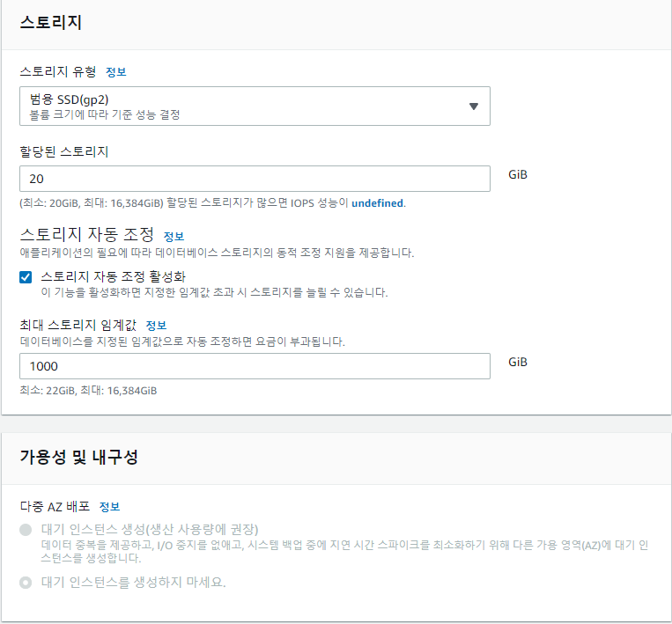Click the 정보 link beside 스토리지 자동 조정
Screen dimensions: 672x624
174,237
